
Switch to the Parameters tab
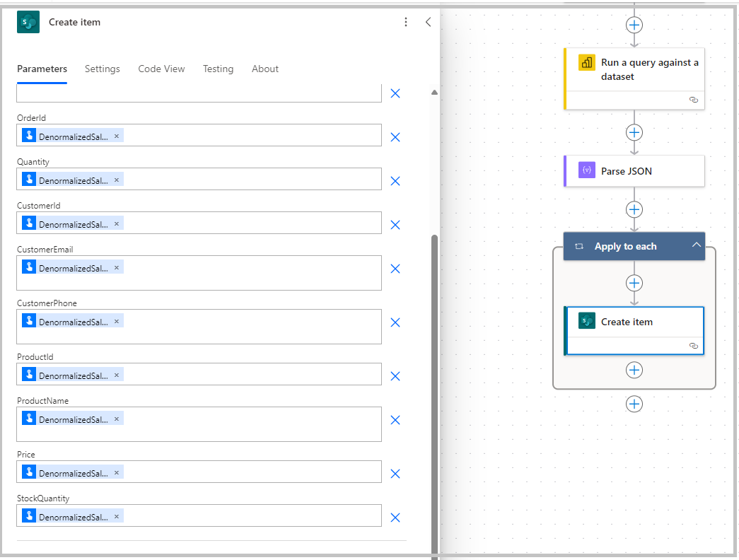click(42, 69)
